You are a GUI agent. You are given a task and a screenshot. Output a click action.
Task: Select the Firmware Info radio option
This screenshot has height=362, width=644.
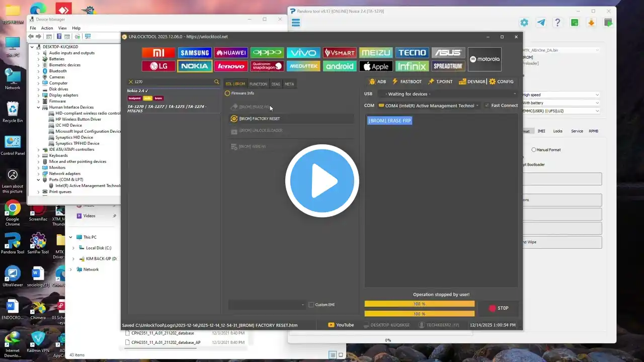[x=227, y=93]
